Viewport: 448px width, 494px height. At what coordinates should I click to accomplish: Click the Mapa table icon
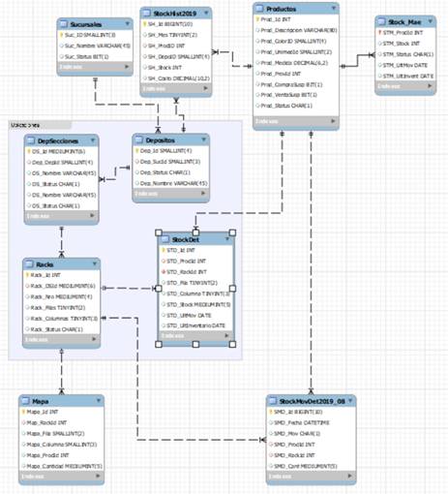[25, 401]
